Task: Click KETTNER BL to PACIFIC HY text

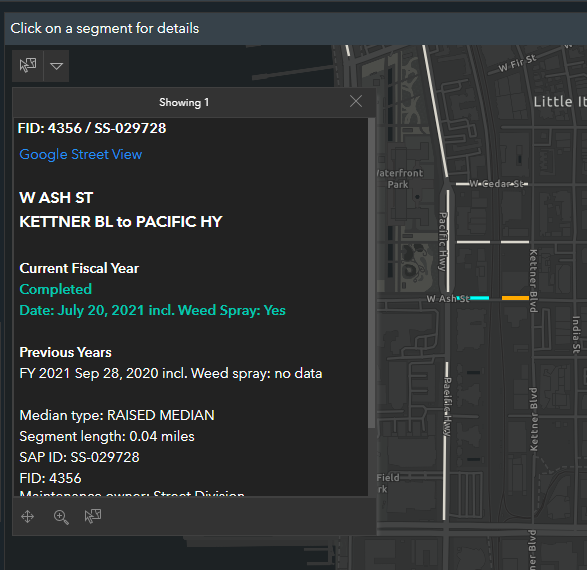Action: (121, 222)
